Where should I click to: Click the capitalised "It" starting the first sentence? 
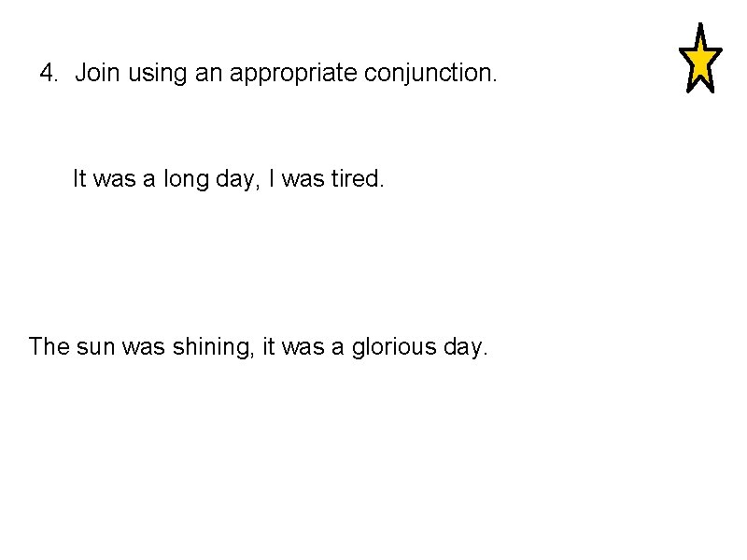[79, 178]
